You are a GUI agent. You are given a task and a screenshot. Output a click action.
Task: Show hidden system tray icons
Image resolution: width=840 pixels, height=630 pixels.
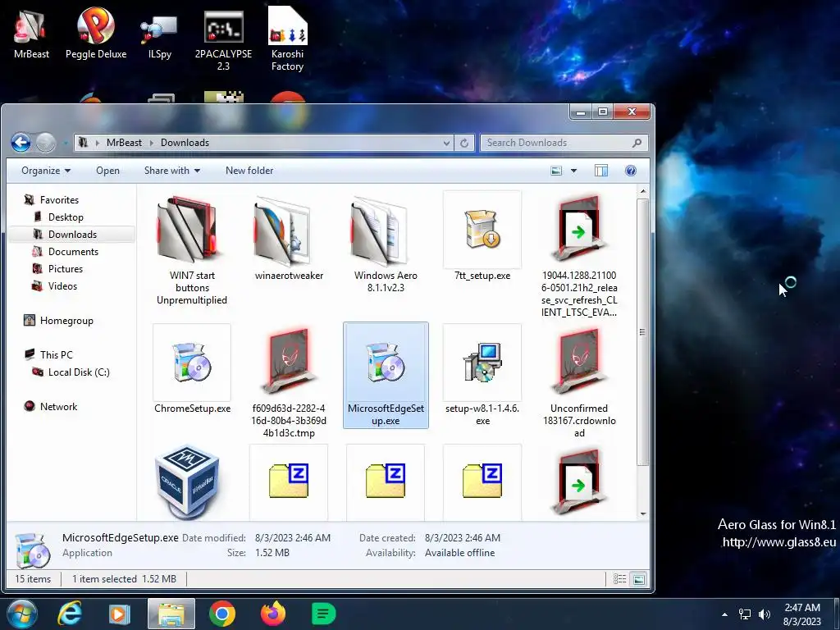coord(725,614)
